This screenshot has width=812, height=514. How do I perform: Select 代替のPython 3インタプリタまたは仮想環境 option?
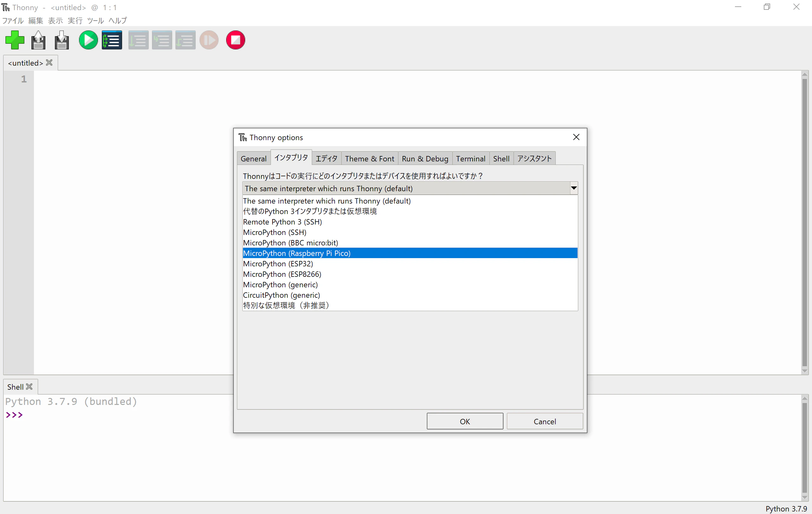click(x=410, y=211)
